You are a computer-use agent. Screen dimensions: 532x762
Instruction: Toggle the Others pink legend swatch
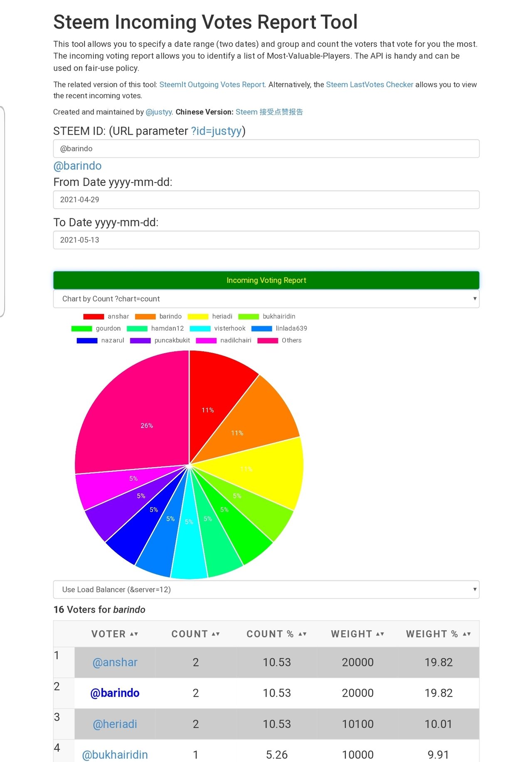(x=268, y=341)
